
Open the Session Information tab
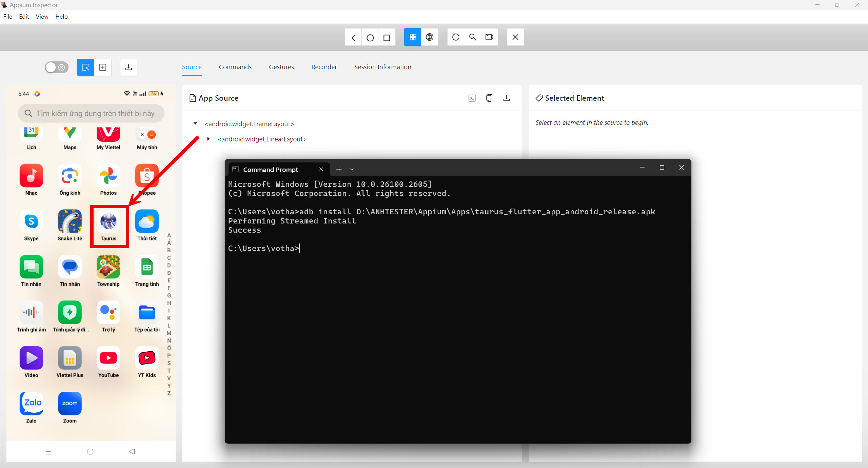click(383, 67)
